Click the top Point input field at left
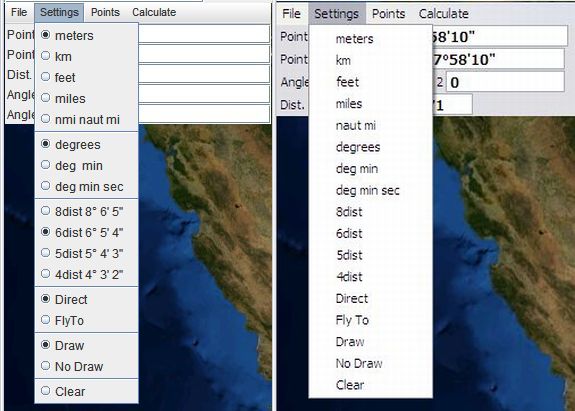 [x=204, y=34]
